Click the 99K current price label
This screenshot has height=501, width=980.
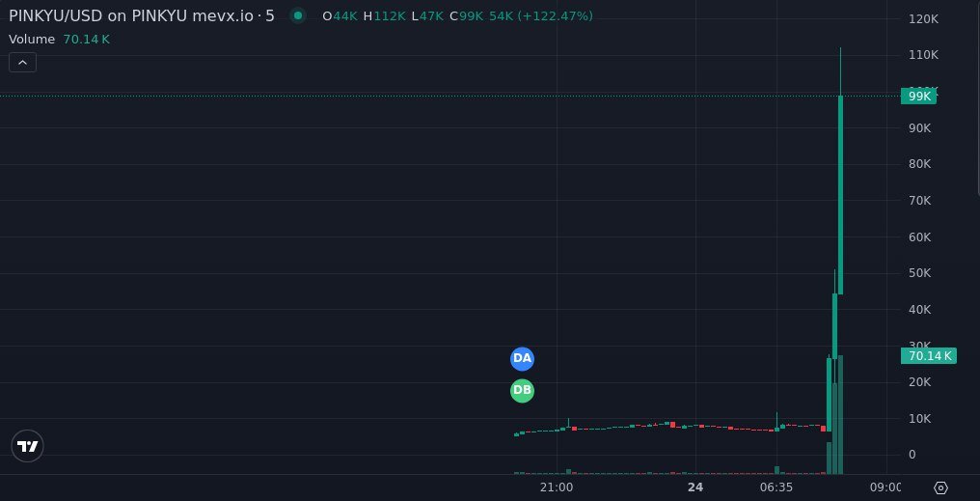[x=918, y=97]
